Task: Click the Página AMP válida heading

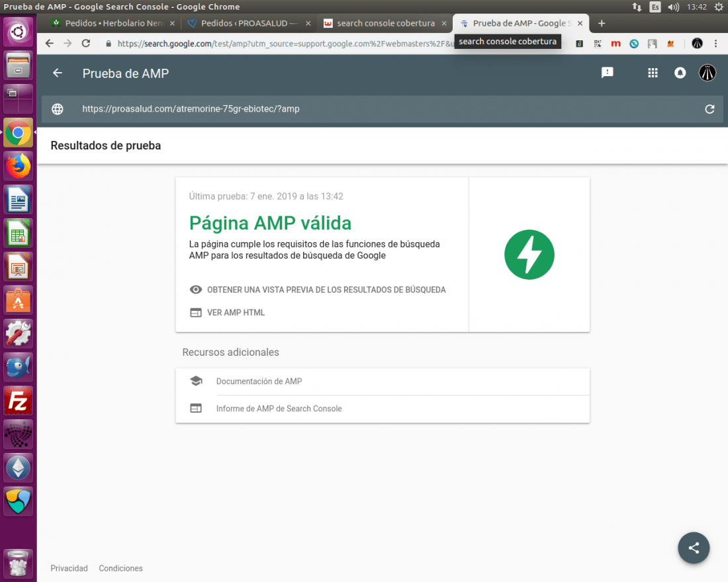Action: click(270, 224)
